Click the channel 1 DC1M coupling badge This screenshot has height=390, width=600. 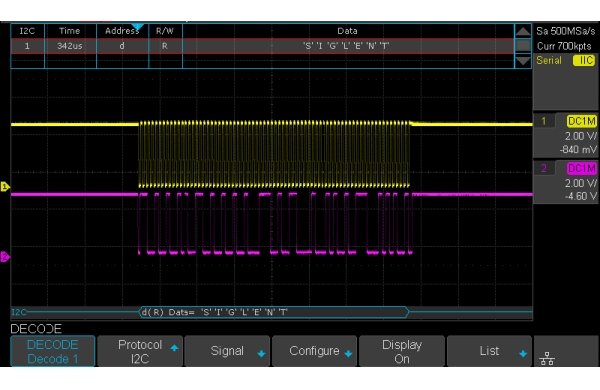(x=581, y=121)
